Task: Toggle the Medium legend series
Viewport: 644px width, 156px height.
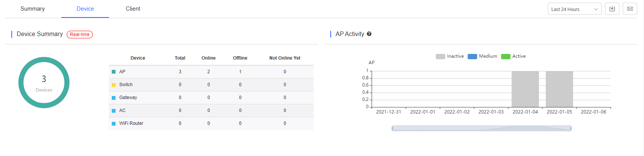Action: pos(482,56)
